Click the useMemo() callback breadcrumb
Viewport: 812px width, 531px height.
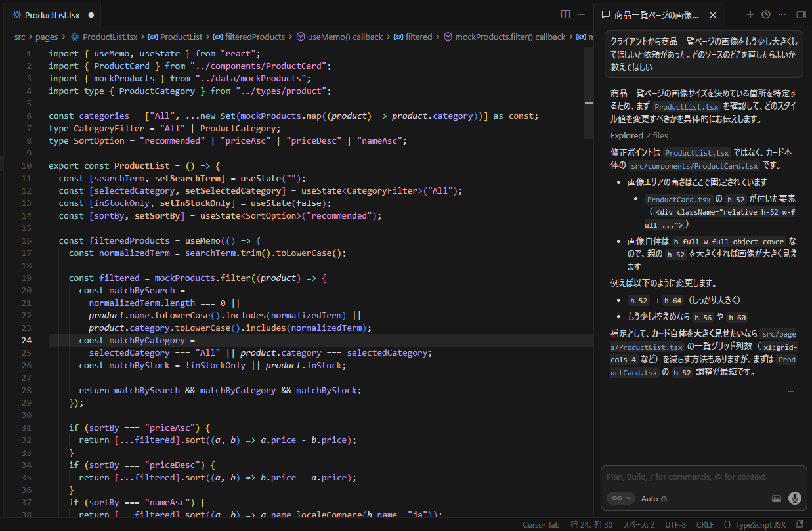tap(339, 37)
